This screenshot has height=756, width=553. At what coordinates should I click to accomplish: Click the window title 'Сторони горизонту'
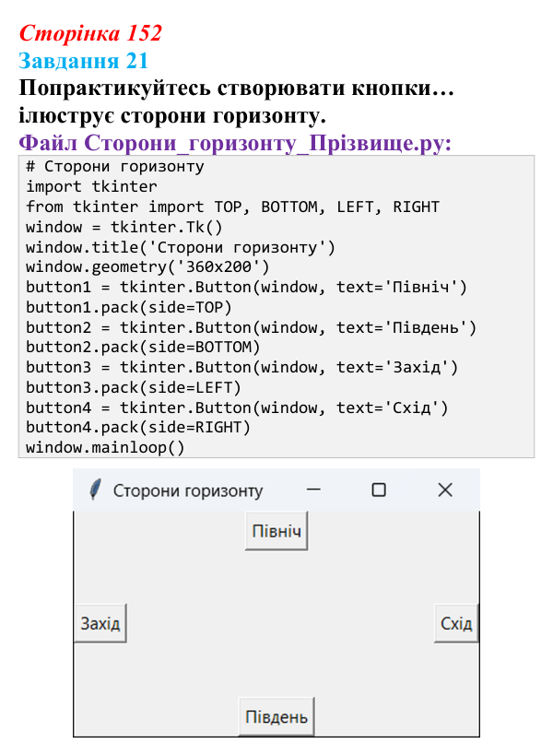click(188, 490)
